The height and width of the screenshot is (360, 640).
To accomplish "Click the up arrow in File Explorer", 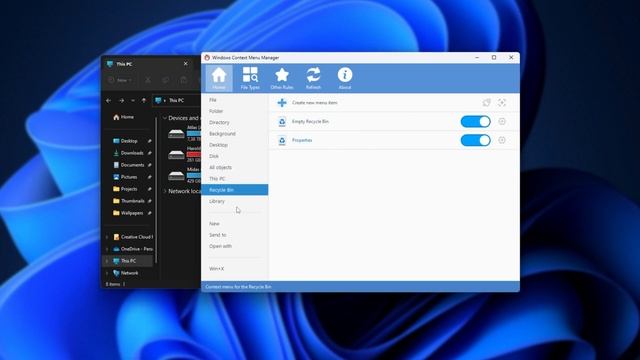I will pyautogui.click(x=144, y=100).
